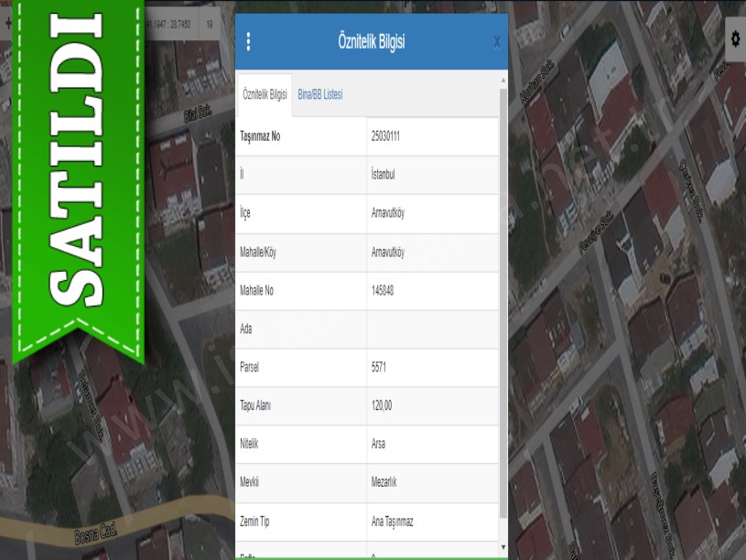Click the panel's vertical scrollbar thumb
Screen dimensions: 746x560
503,302
